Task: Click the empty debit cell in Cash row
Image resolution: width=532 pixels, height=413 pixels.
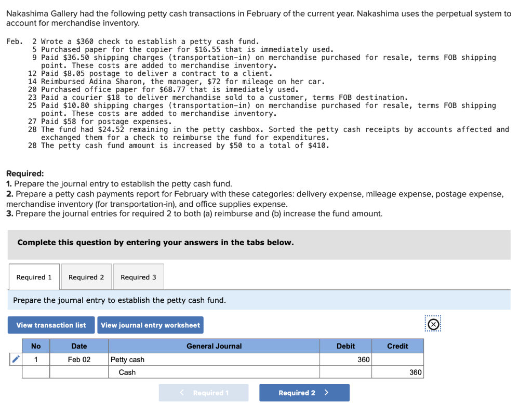Action: (345, 372)
